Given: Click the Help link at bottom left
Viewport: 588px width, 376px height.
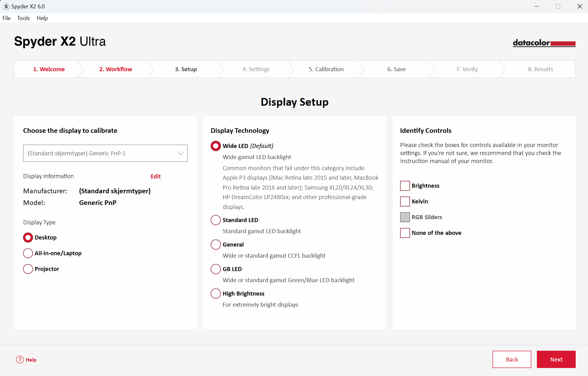Looking at the screenshot, I should pyautogui.click(x=31, y=360).
